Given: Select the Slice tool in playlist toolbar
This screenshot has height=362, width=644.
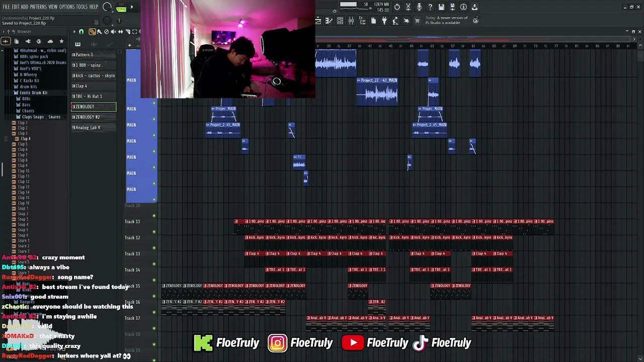Looking at the screenshot, I should coord(127,32).
